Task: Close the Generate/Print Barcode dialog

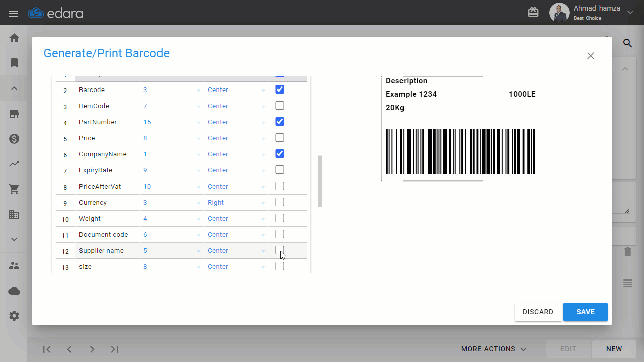Action: [591, 56]
